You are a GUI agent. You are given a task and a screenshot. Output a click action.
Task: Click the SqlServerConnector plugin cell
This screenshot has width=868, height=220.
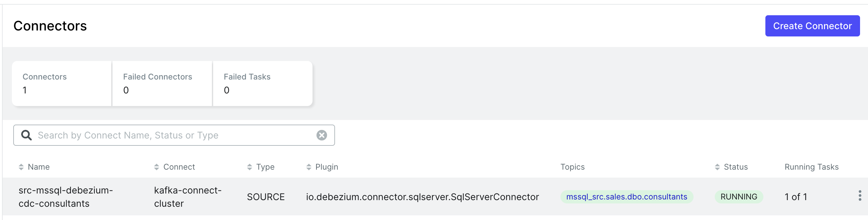[422, 197]
